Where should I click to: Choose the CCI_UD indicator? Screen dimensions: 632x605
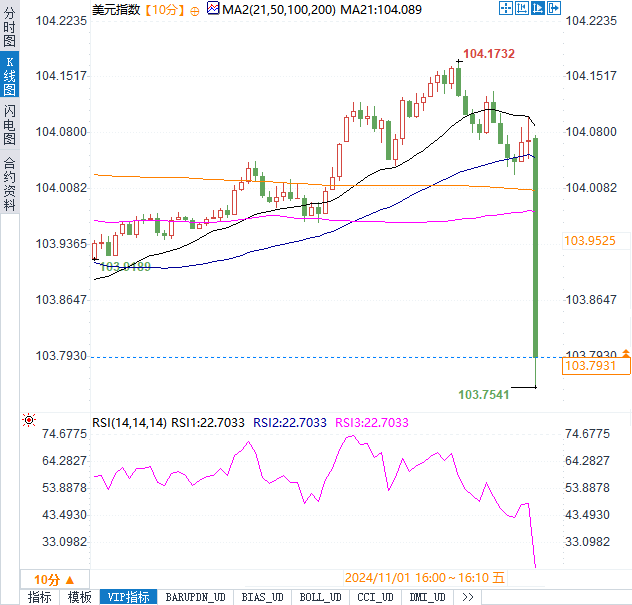point(375,597)
